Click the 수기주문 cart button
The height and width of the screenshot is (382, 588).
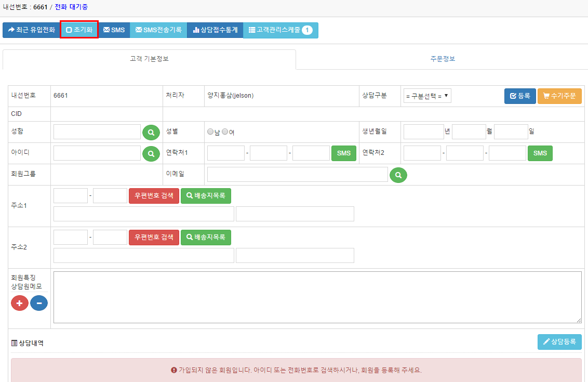coord(559,96)
